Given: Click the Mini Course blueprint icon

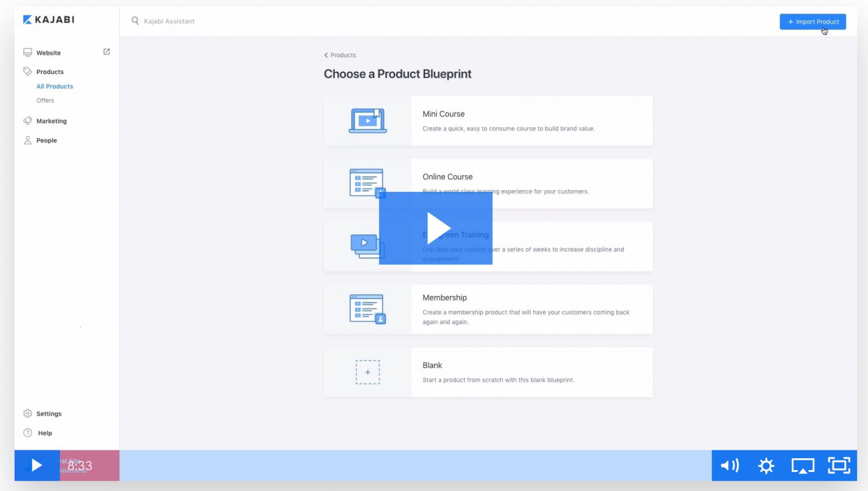Looking at the screenshot, I should point(367,121).
